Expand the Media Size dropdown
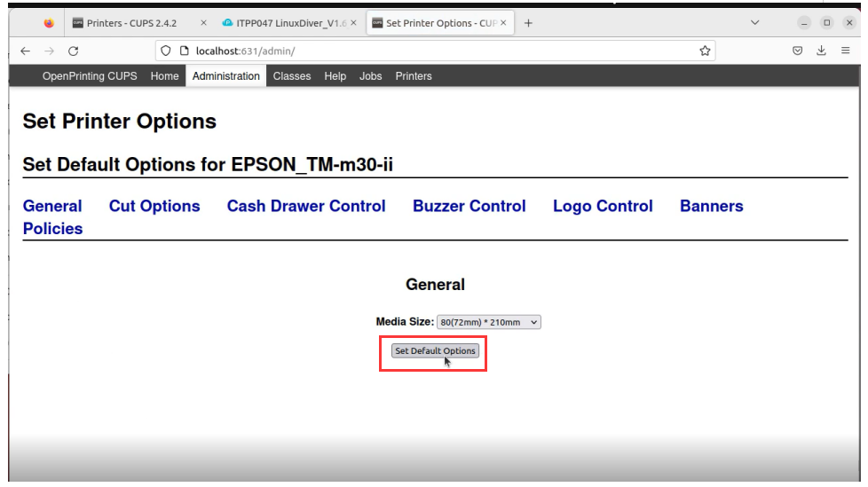The height and width of the screenshot is (487, 868). pos(489,322)
